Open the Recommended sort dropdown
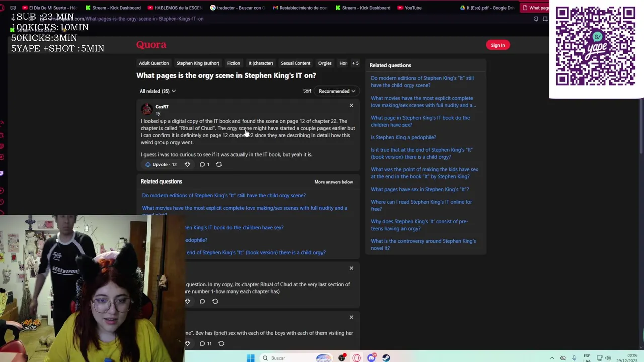644x362 pixels. coord(337,91)
